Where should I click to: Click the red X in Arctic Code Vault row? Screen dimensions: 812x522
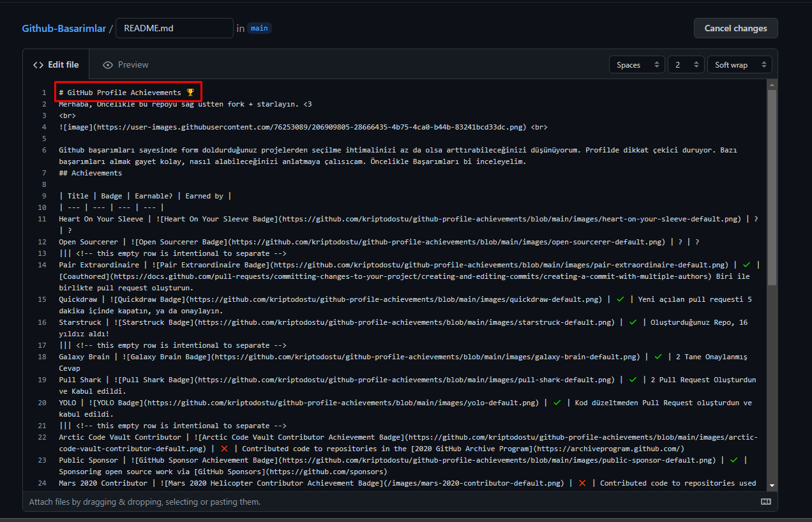[x=224, y=449]
